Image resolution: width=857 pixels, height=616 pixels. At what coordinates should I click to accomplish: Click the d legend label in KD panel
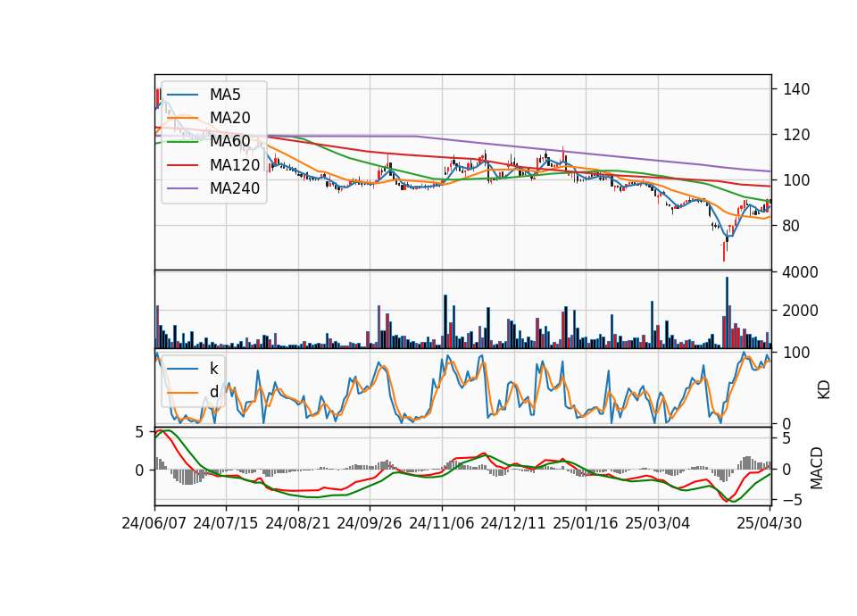214,392
